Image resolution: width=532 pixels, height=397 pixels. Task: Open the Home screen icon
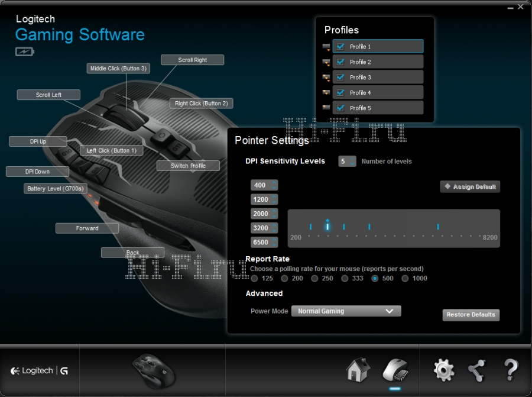coord(358,370)
